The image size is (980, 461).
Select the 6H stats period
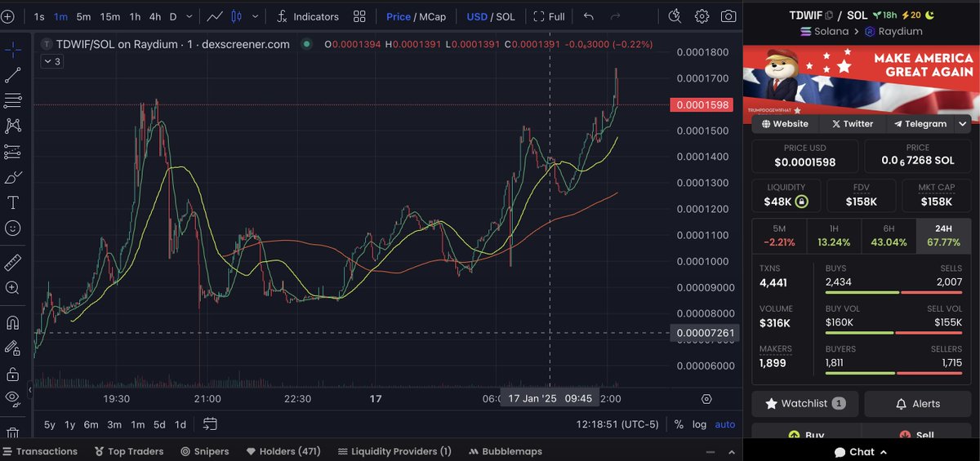point(889,236)
